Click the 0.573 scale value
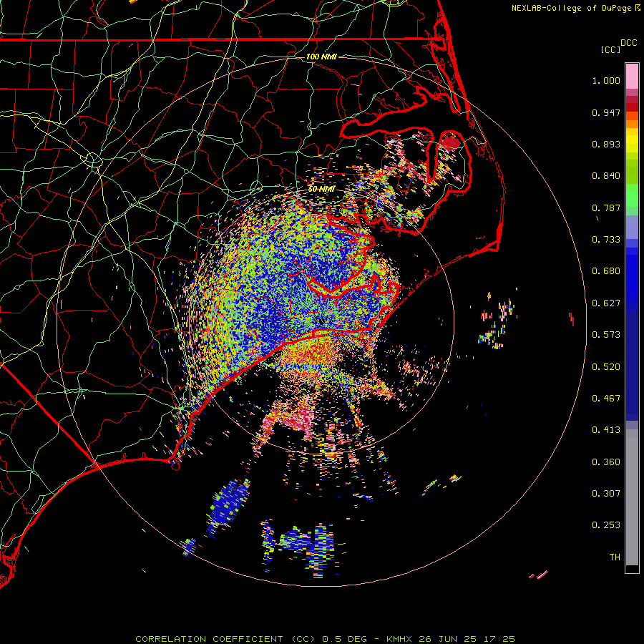Screen dimensions: 644x644 [x=606, y=335]
